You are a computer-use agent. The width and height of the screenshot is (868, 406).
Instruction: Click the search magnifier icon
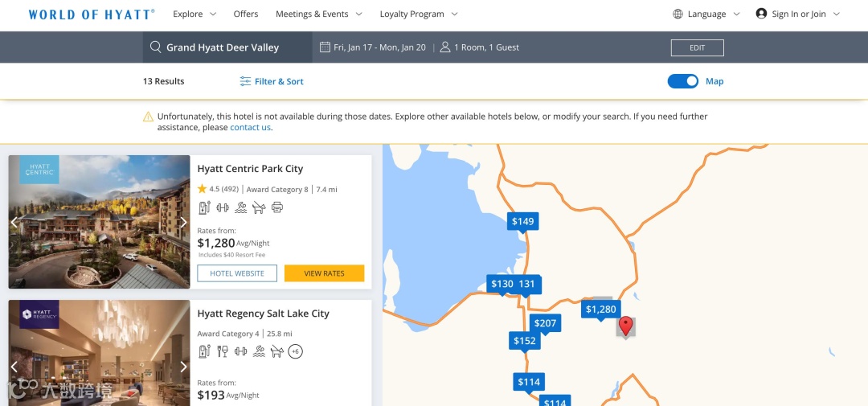click(156, 47)
